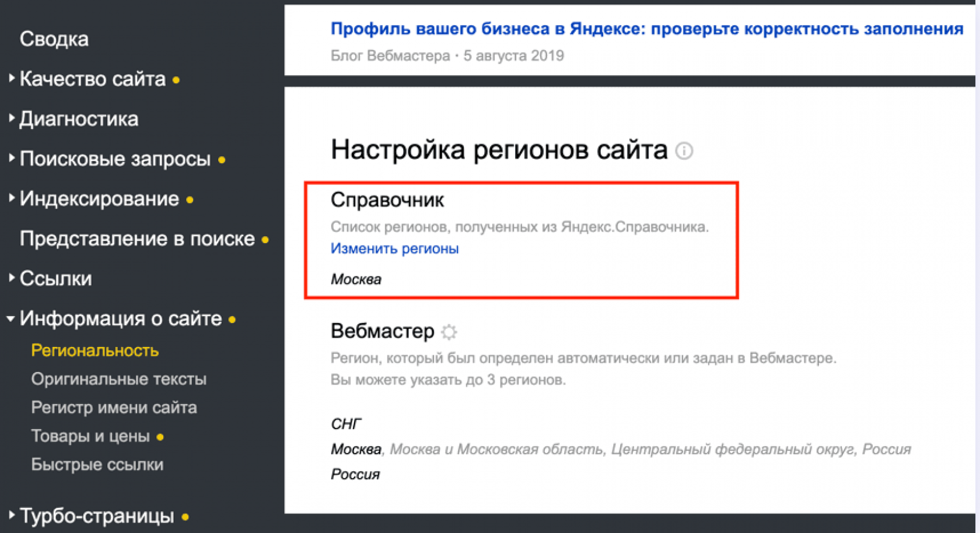Open Быстрые ссылки subsection
980x533 pixels.
(x=97, y=465)
